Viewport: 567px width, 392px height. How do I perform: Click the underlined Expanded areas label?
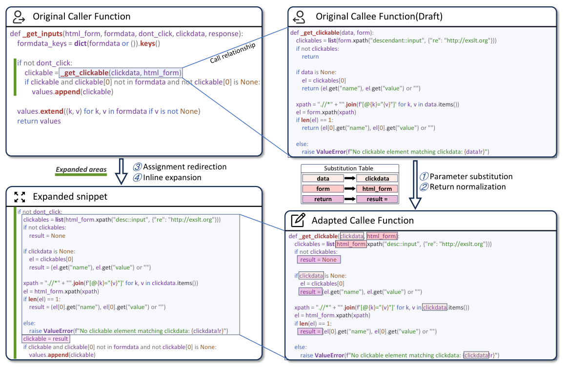pos(81,169)
